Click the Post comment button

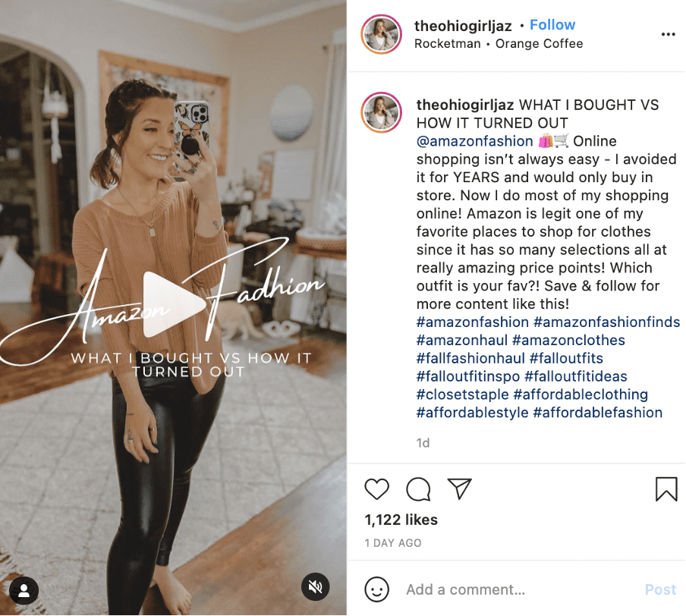click(660, 589)
